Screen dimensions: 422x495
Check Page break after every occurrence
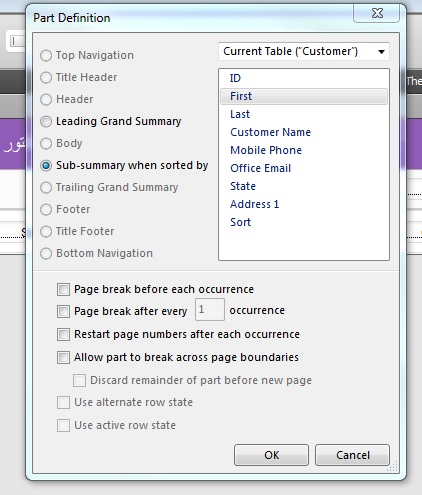[x=63, y=311]
